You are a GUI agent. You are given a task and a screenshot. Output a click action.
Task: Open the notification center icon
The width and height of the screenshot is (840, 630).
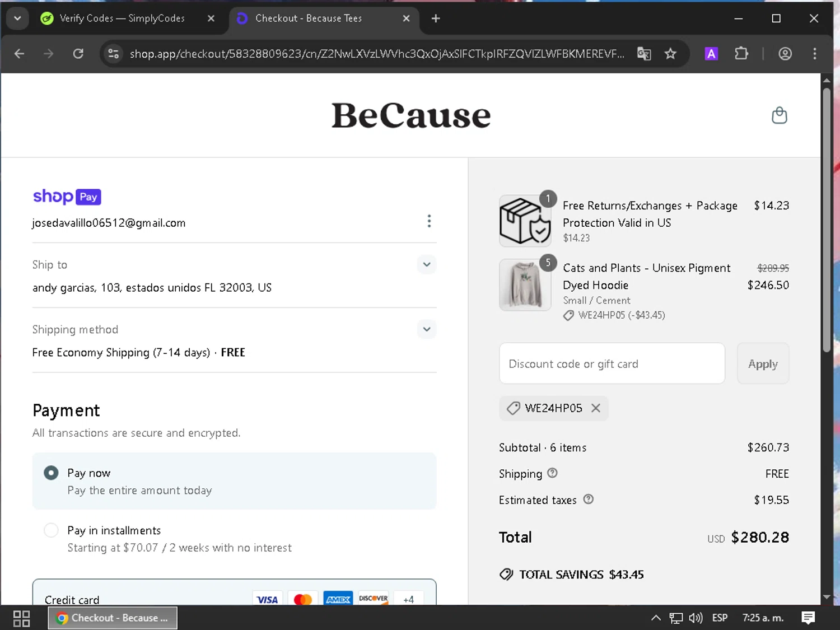808,618
